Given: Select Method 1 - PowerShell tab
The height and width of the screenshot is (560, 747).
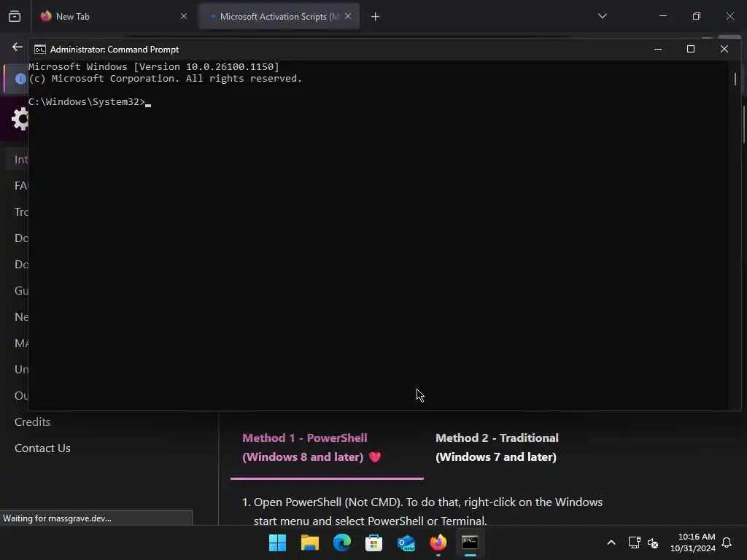Looking at the screenshot, I should pyautogui.click(x=327, y=448).
